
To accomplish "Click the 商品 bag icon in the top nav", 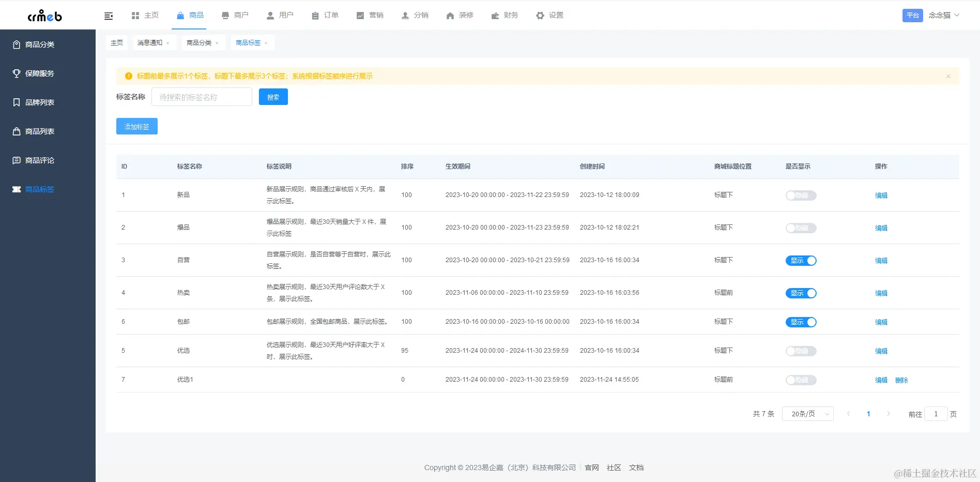I will tap(180, 16).
